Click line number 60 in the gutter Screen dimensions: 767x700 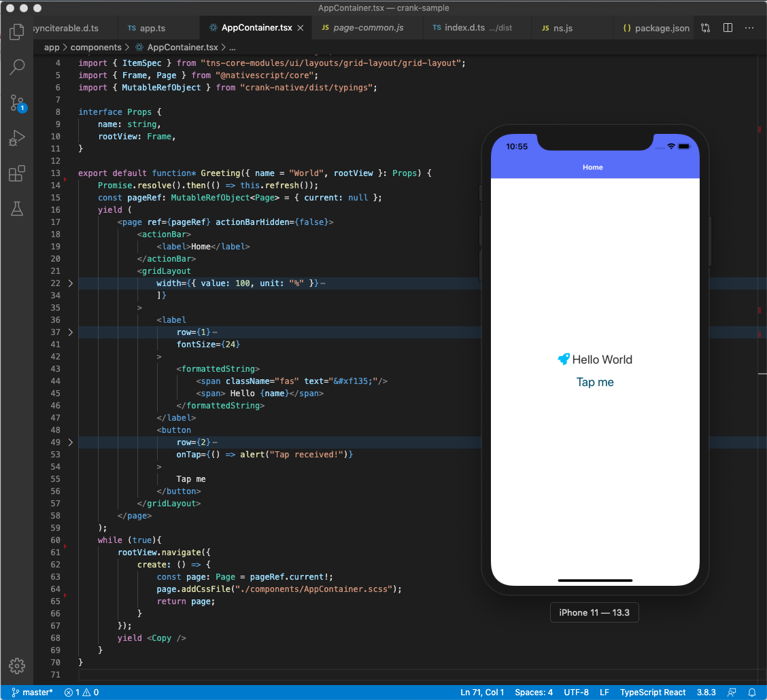click(x=55, y=540)
